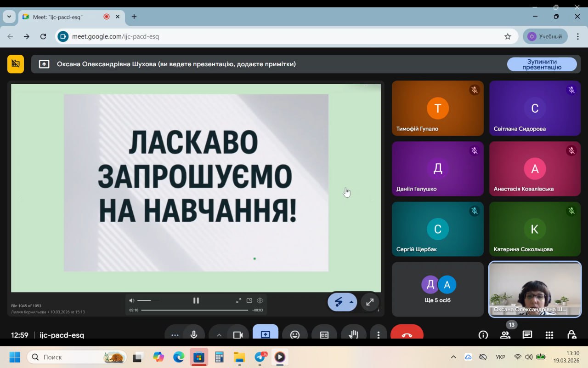The image size is (588, 368).
Task: Open the emoji reactions panel
Action: tap(294, 334)
